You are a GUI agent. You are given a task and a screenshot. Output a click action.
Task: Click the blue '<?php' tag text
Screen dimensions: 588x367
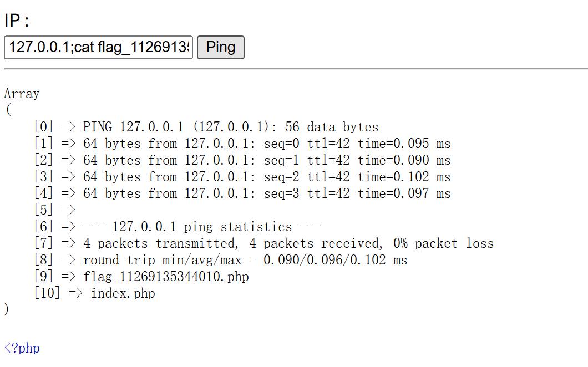point(22,348)
